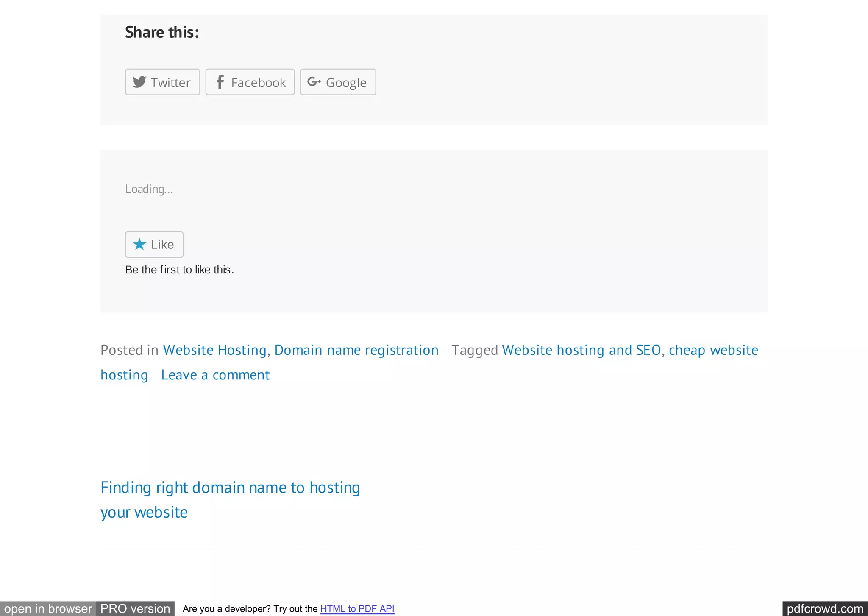The image size is (868, 616).
Task: Click the Twitter bird icon
Action: (139, 82)
